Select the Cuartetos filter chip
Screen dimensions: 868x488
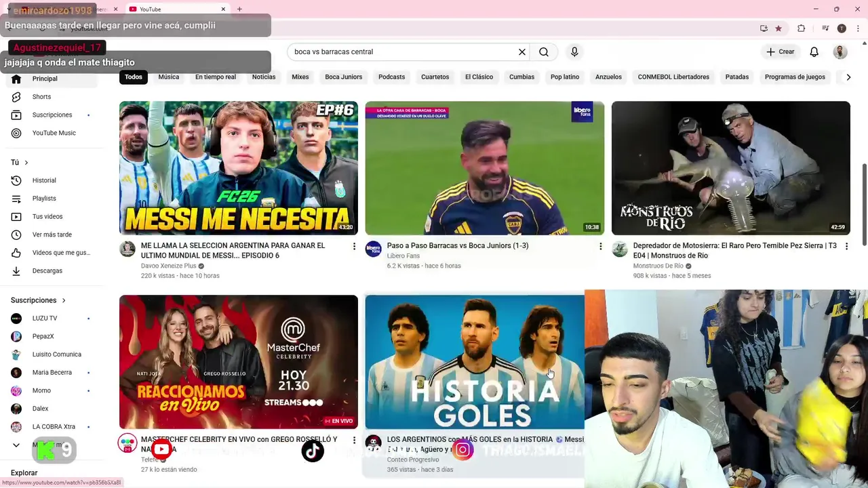(435, 77)
